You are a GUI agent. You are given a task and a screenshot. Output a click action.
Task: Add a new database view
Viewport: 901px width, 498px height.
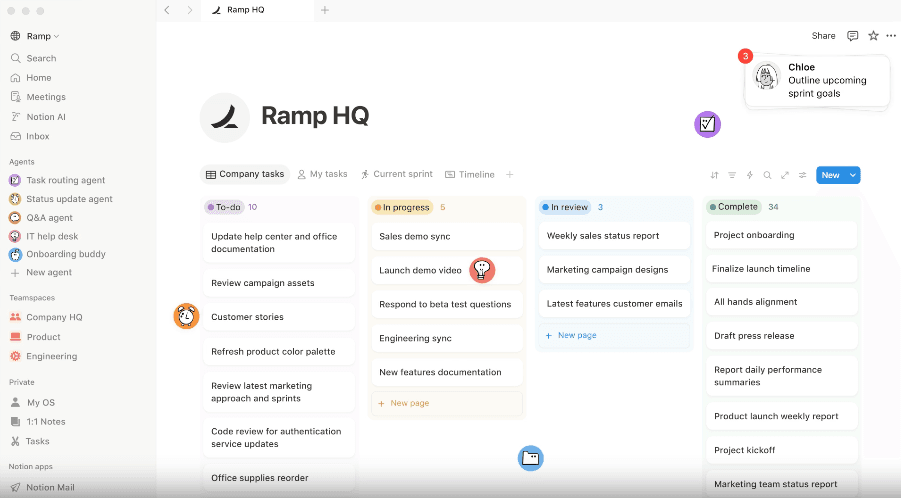tap(510, 174)
